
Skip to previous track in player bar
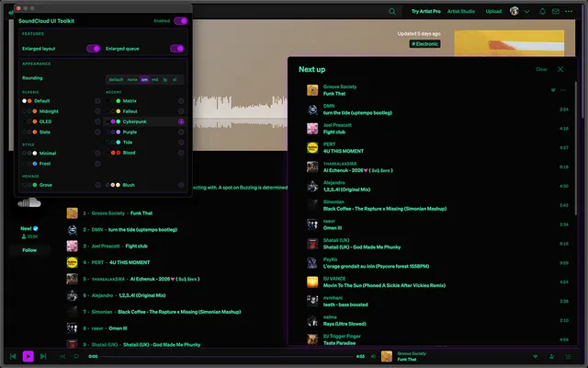13,356
